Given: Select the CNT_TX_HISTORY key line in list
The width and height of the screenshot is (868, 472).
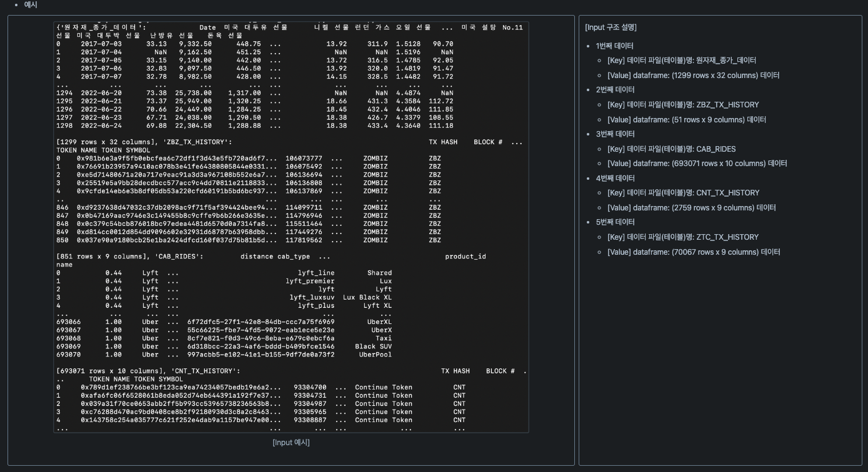Looking at the screenshot, I should click(683, 193).
